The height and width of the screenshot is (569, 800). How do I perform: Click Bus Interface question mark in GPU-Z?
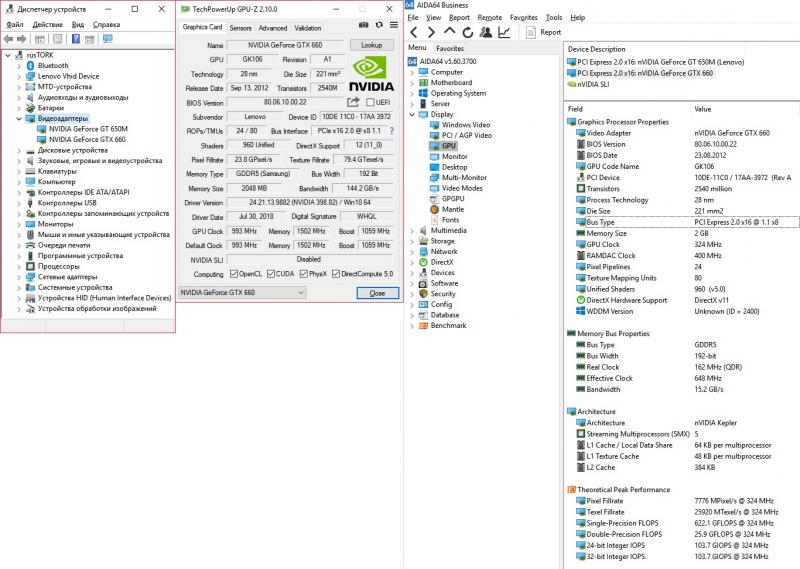391,131
